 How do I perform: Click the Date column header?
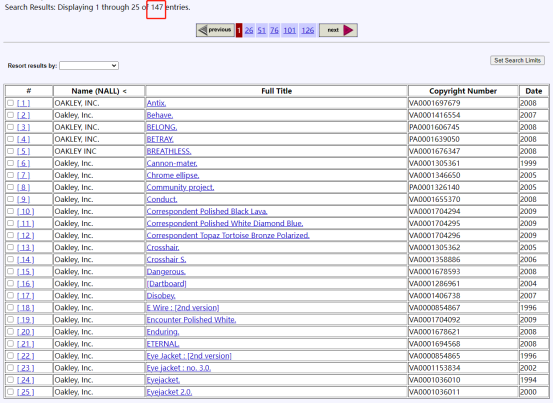click(534, 91)
